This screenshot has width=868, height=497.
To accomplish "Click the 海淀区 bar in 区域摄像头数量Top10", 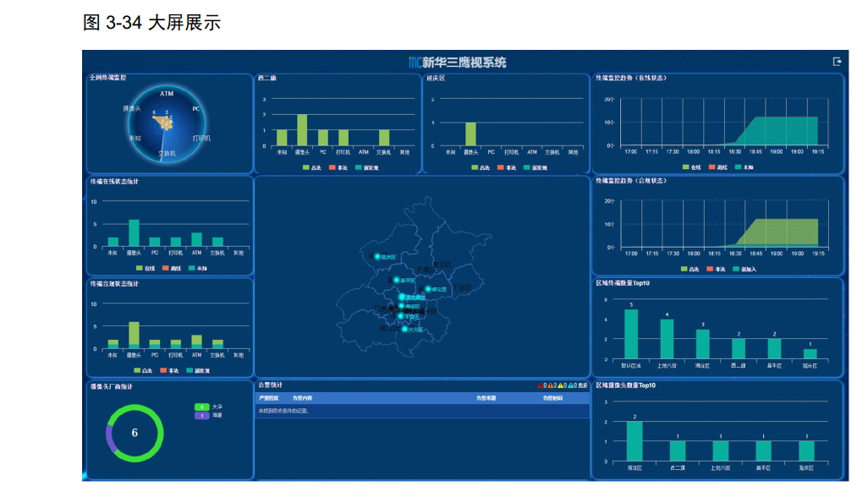I will click(635, 441).
